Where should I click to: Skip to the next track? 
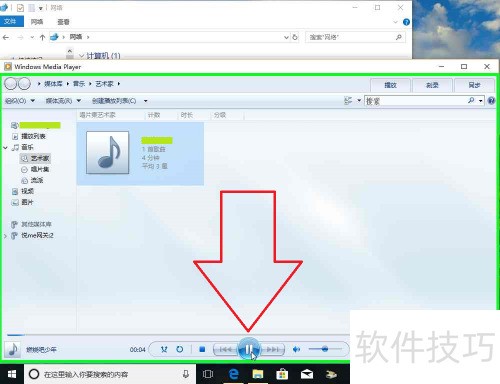click(273, 349)
